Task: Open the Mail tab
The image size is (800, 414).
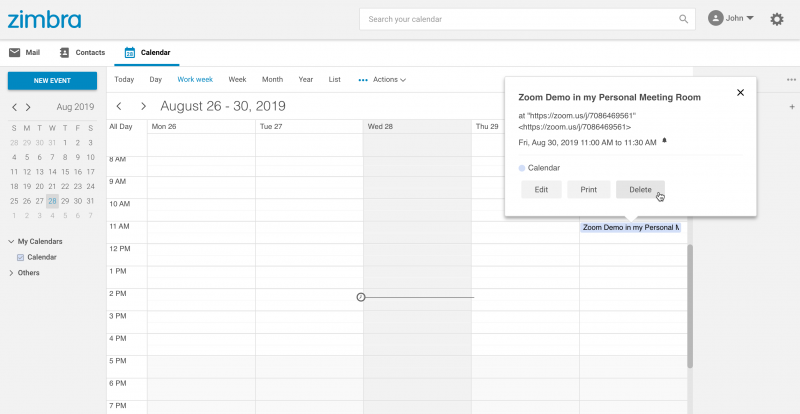Action: pos(24,53)
